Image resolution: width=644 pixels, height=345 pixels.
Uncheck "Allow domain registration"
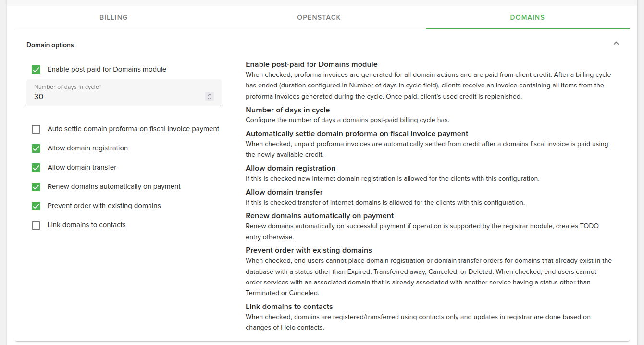36,148
